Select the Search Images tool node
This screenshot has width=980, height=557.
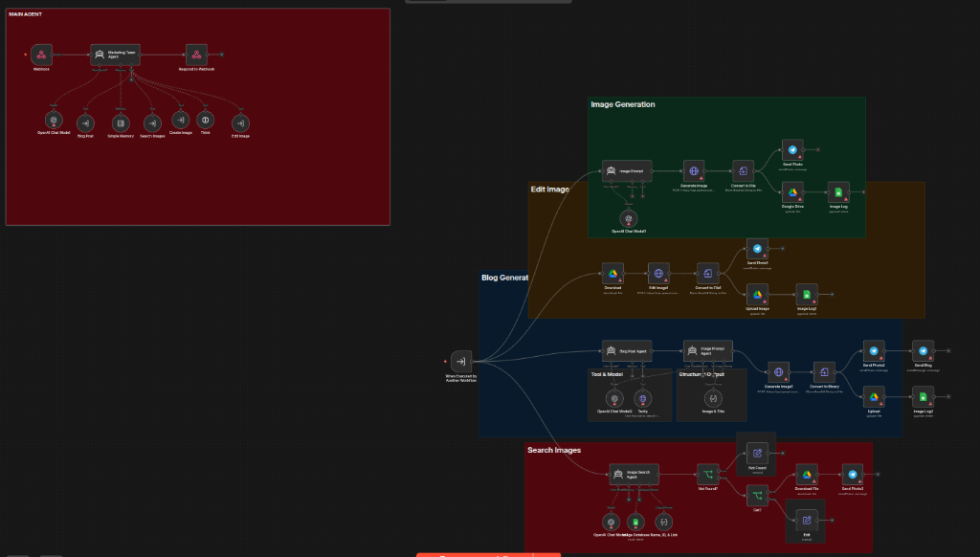point(152,123)
